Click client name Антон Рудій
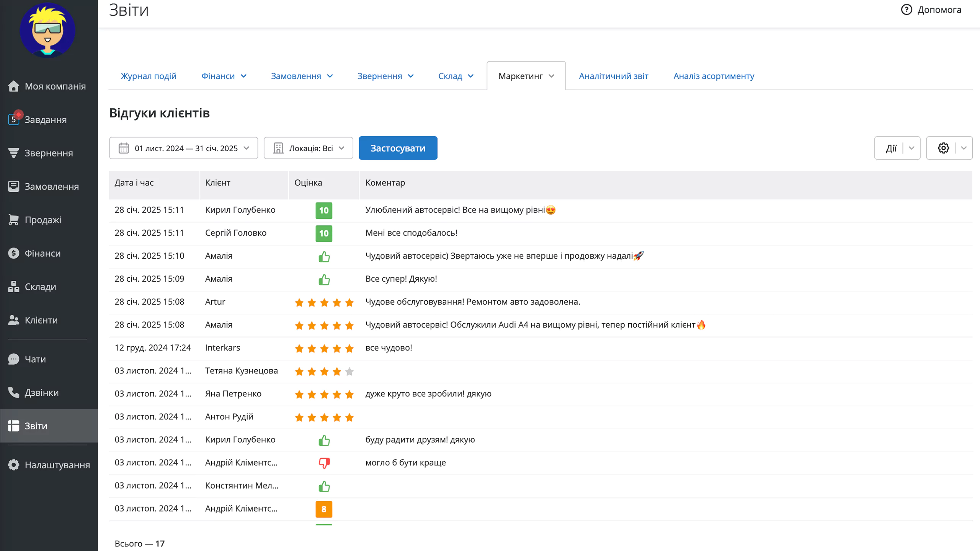Screen dimensions: 980x551 229,417
